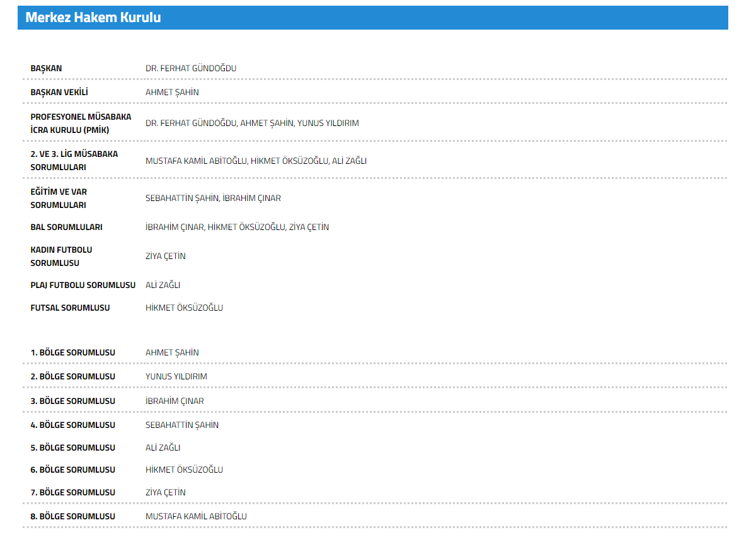Select the 1. BÖLGE SORUMLUSU label
Viewport: 756px width, 559px height.
tap(73, 352)
